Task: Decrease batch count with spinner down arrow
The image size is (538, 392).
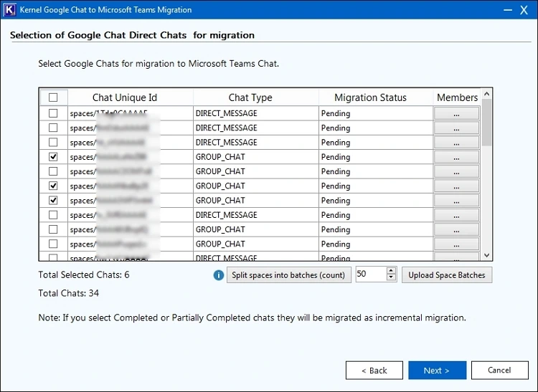Action: tap(391, 277)
